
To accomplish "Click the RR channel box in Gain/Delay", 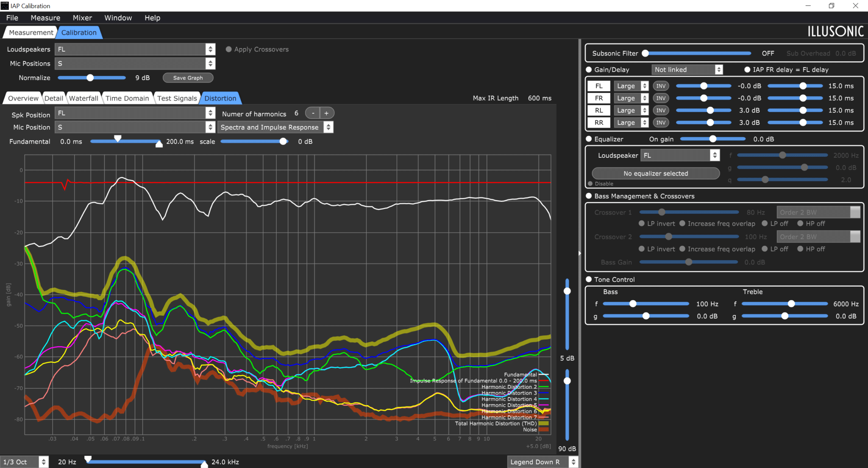I will [599, 123].
